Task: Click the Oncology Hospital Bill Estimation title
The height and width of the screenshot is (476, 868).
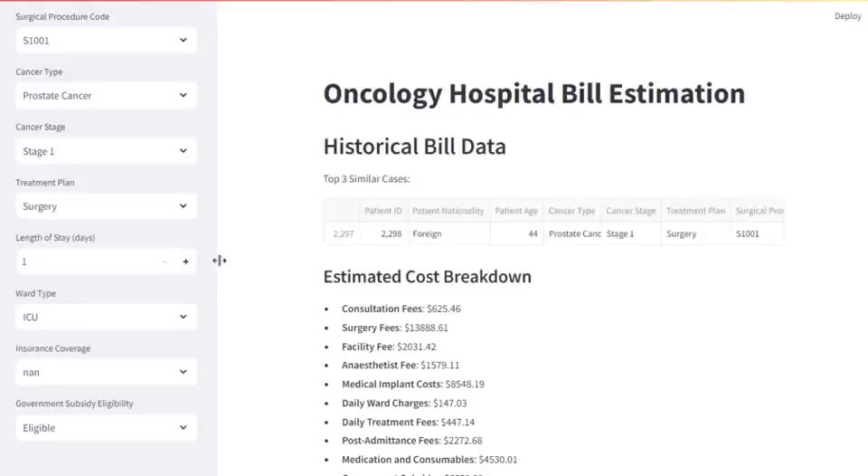Action: point(534,93)
